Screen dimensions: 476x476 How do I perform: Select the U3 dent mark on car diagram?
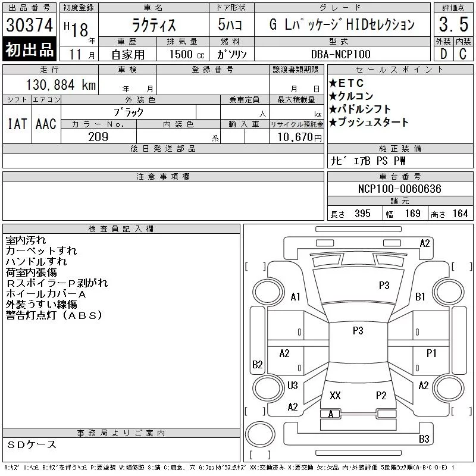tap(292, 386)
